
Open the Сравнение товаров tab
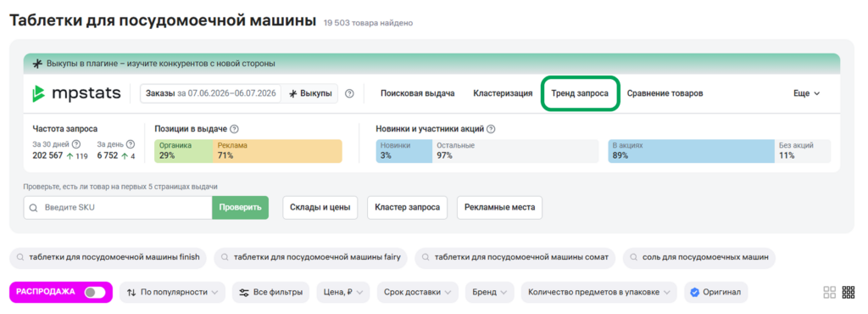[x=665, y=93]
